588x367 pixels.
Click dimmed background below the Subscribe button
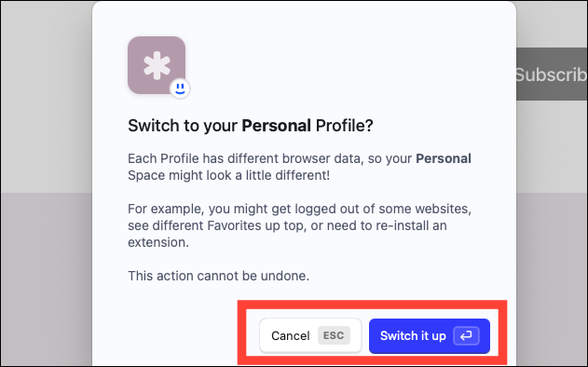(552, 224)
